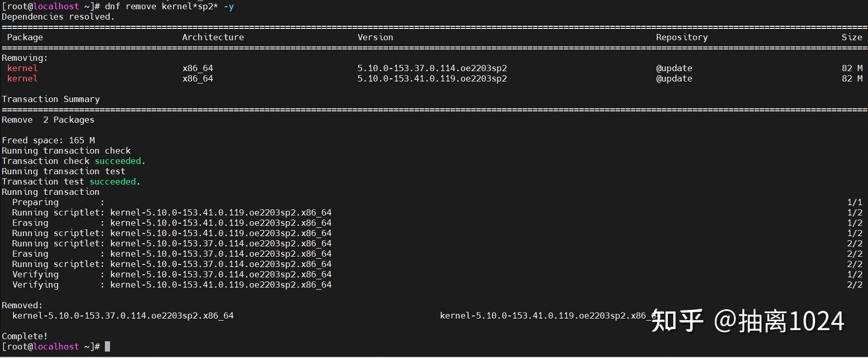Screen dimensions: 868x358
Task: Click the 知乎 @抽离1024 watermark
Action: pyautogui.click(x=748, y=321)
